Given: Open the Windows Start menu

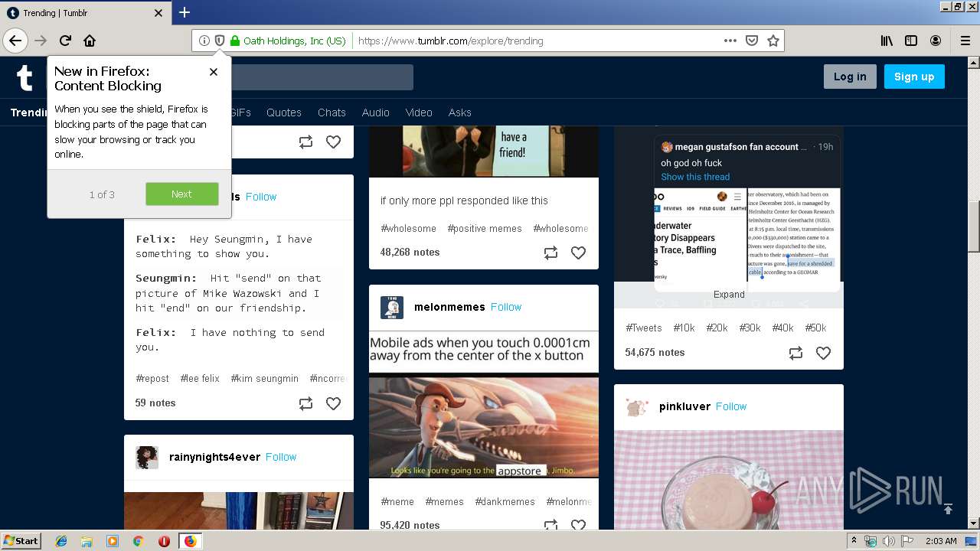Looking at the screenshot, I should (21, 541).
